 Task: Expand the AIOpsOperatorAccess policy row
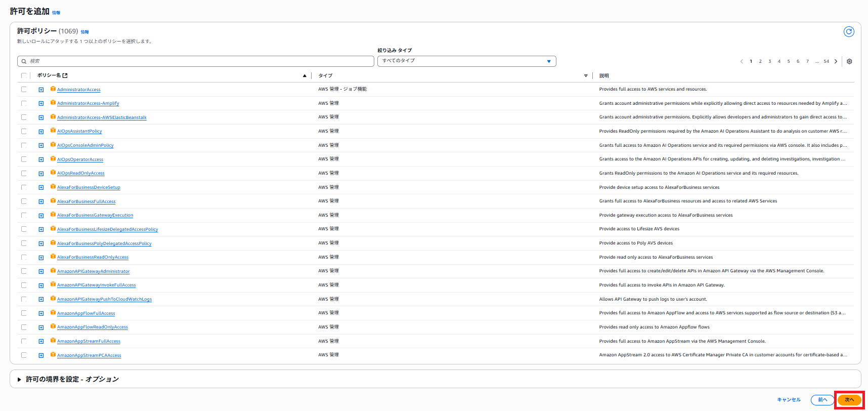click(x=41, y=159)
